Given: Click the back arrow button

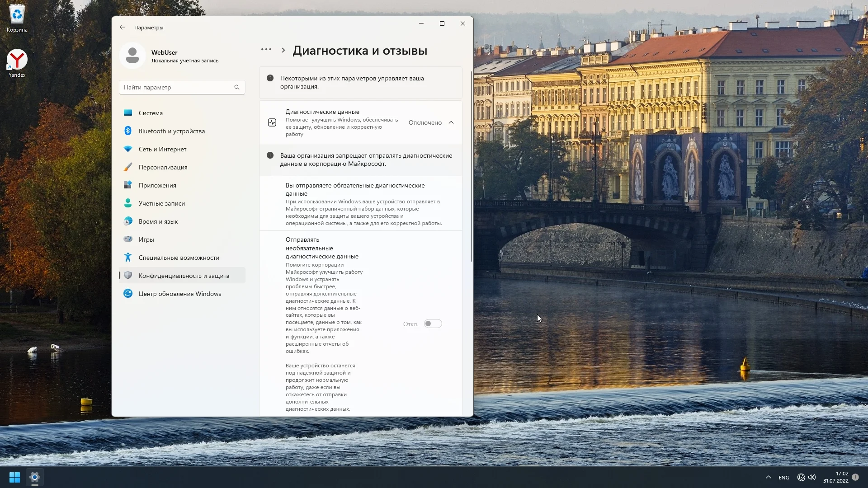Looking at the screenshot, I should 123,27.
